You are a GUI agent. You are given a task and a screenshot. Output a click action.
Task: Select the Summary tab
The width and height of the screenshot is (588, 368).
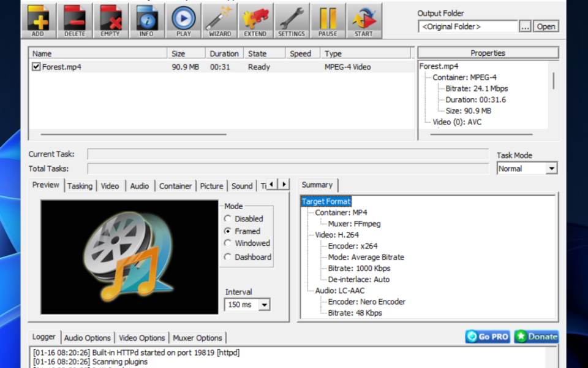point(317,185)
